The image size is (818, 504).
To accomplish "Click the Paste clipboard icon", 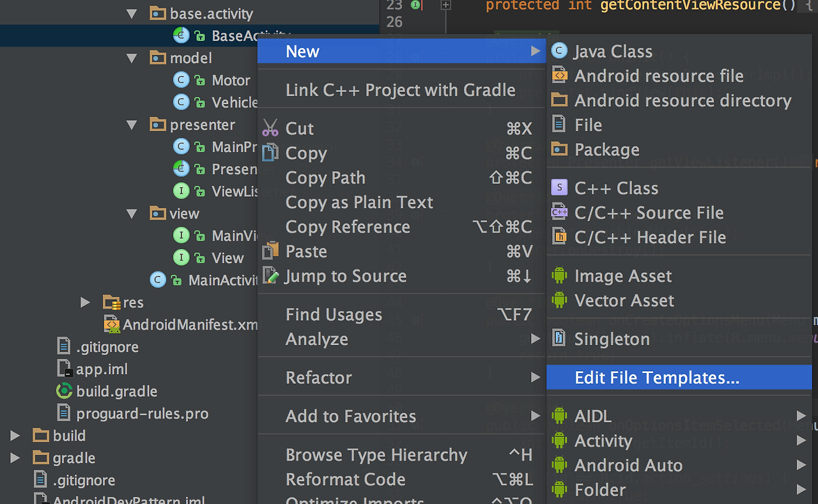I will 270,251.
